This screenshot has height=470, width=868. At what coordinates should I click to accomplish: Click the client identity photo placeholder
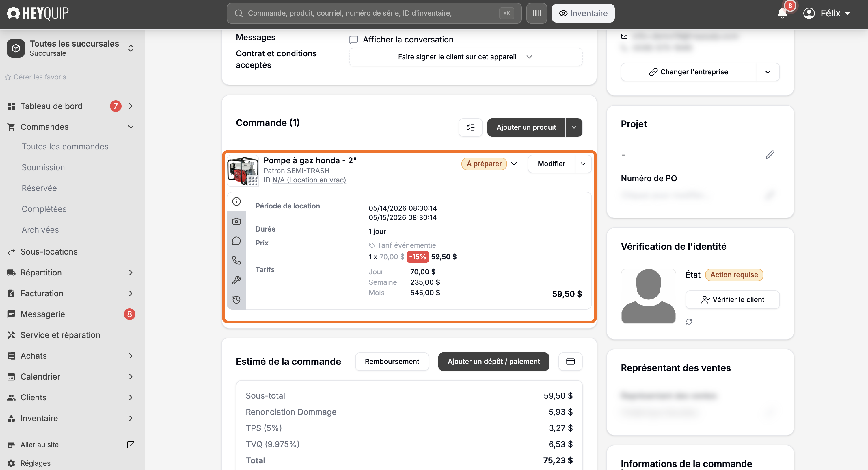click(648, 296)
